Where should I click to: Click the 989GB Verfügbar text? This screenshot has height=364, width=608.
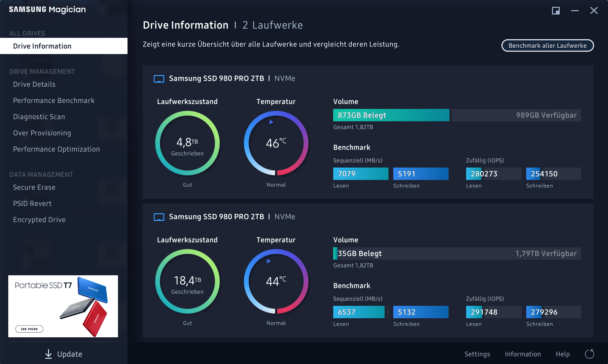pyautogui.click(x=546, y=115)
